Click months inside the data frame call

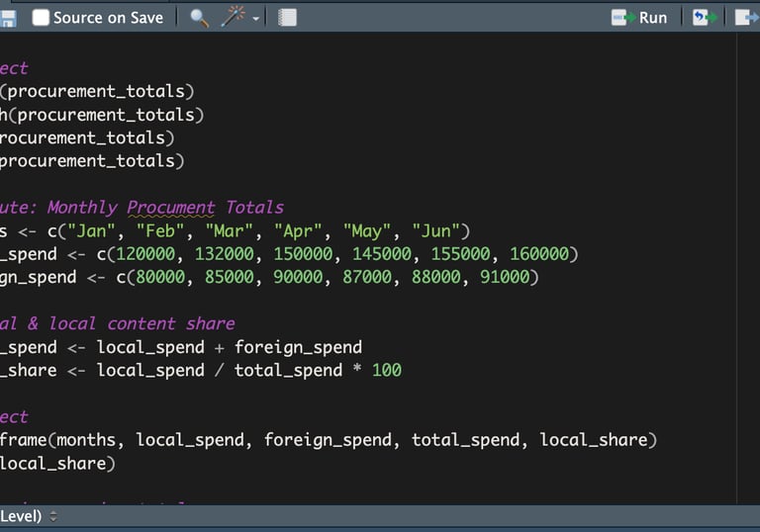(x=86, y=440)
